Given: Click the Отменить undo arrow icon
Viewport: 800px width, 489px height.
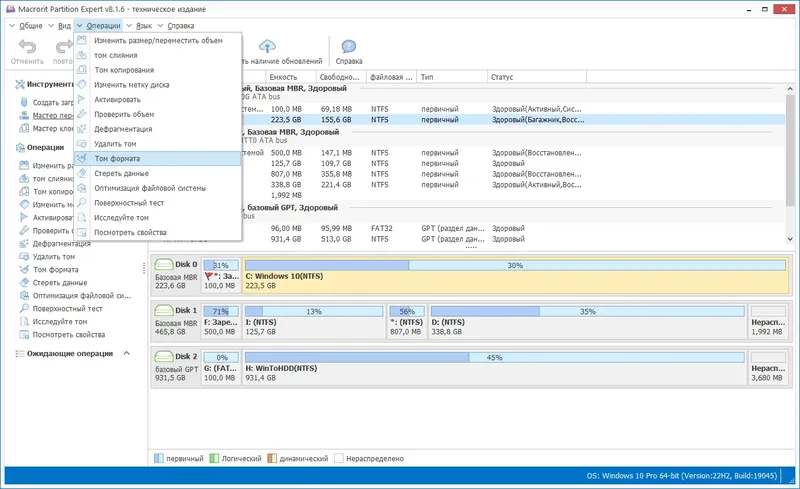Looking at the screenshot, I should pyautogui.click(x=27, y=47).
